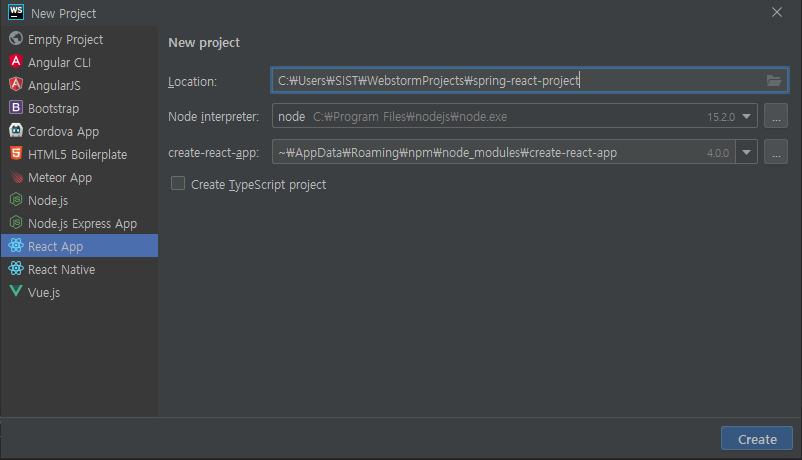Screen dimensions: 802x460
Task: Pick Bootstrap project template
Action: coord(79,108)
